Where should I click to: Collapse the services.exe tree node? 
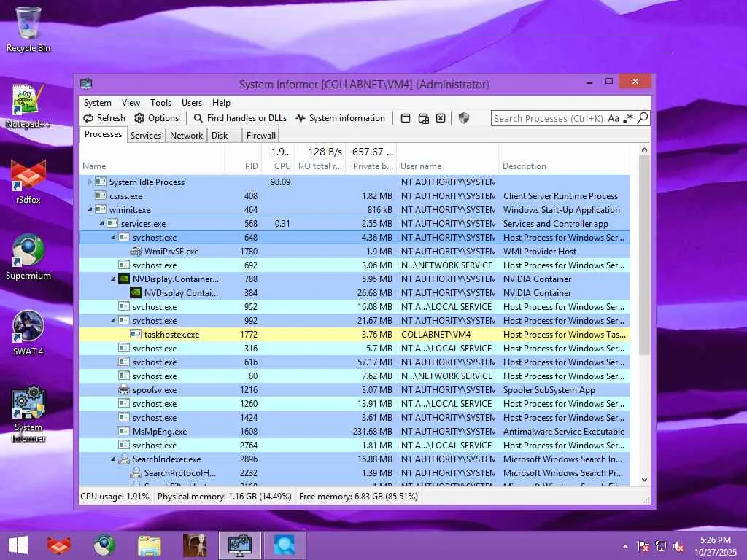pyautogui.click(x=101, y=223)
